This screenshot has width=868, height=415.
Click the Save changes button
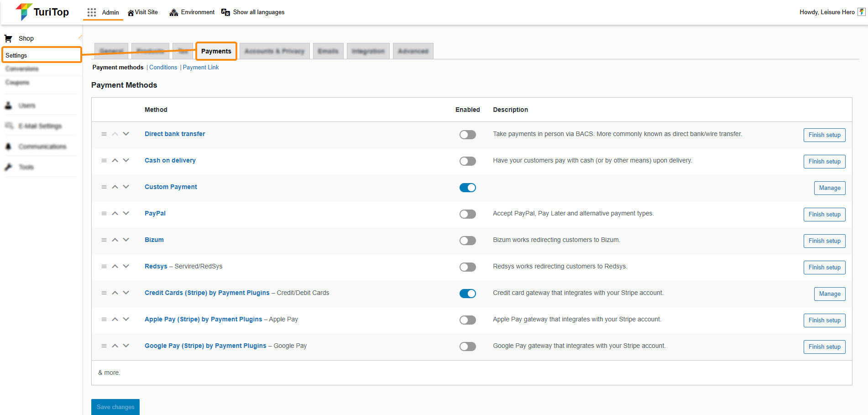[115, 407]
